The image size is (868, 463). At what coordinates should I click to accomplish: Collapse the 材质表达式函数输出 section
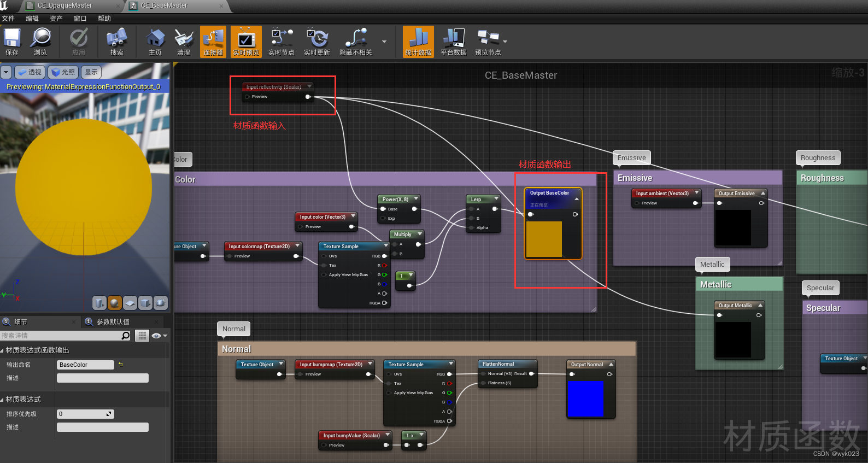(x=2, y=350)
